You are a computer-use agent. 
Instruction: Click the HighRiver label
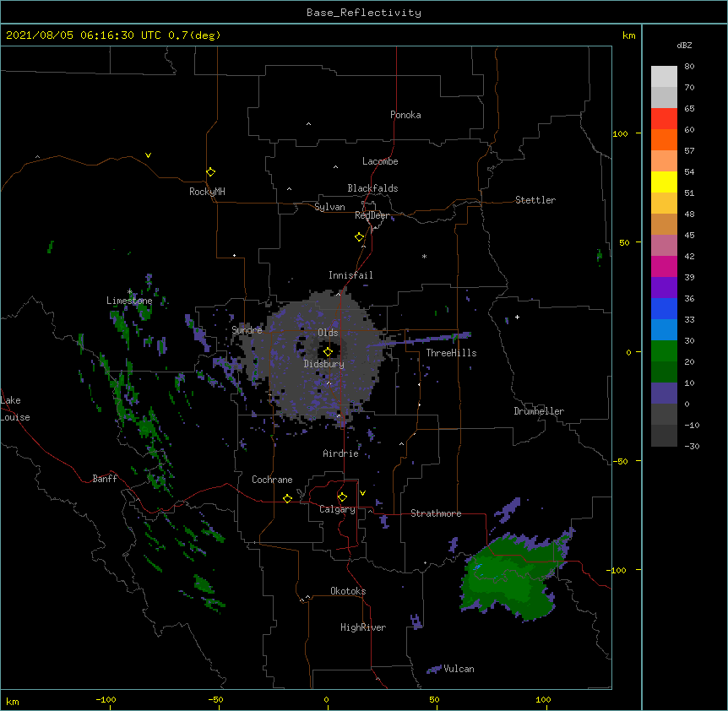(363, 627)
